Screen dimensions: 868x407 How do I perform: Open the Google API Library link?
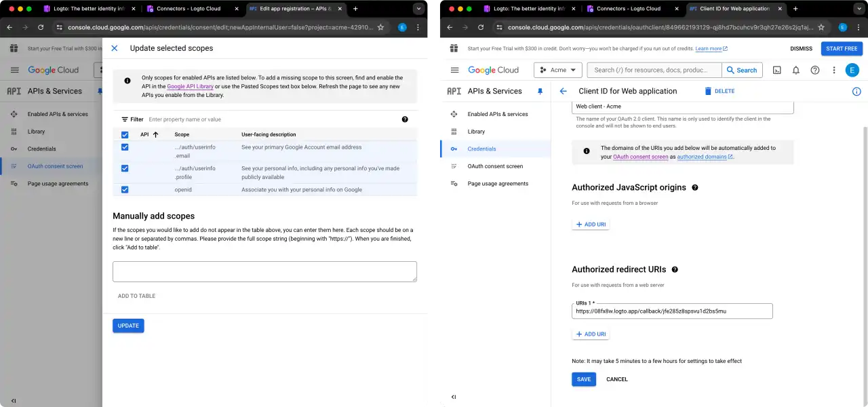coord(189,86)
